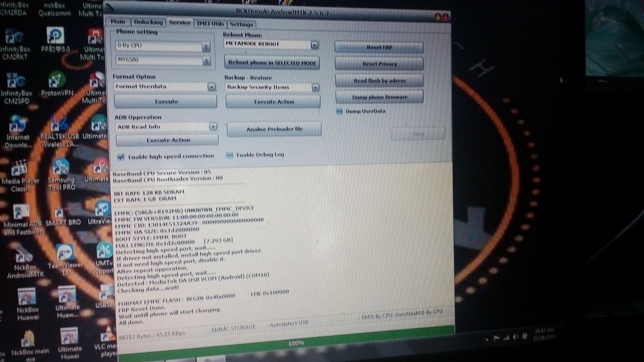Screen dimensions: 644x362
Task: Open the IMEI Utils tab
Action: click(x=210, y=24)
